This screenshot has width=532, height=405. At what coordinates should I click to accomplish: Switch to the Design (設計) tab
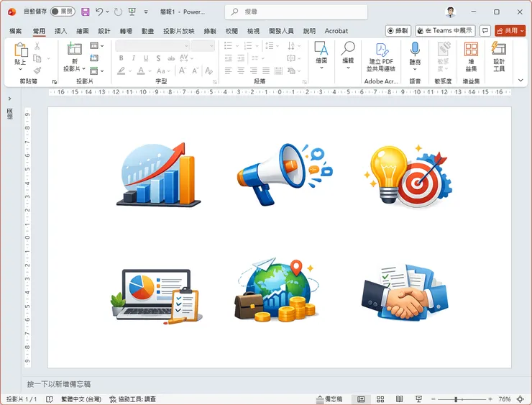point(104,31)
